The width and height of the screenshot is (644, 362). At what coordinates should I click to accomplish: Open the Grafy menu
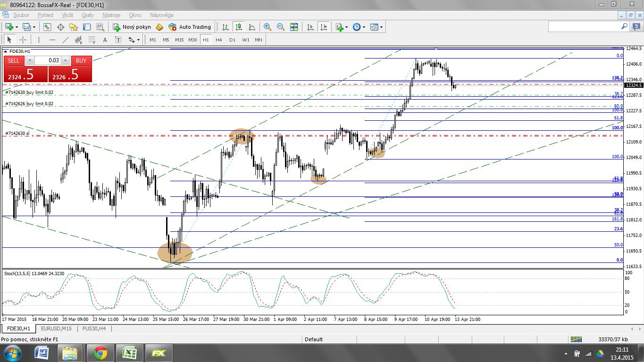coord(87,15)
